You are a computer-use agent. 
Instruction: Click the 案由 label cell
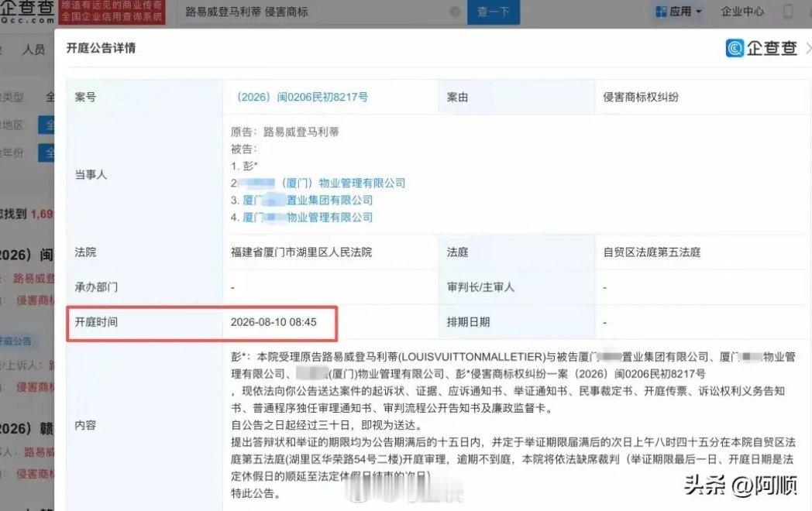pos(516,97)
